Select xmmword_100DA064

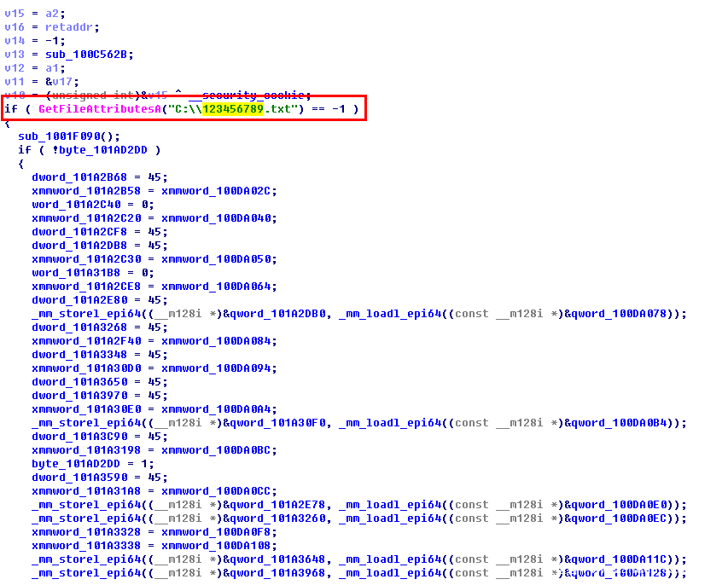(x=216, y=287)
